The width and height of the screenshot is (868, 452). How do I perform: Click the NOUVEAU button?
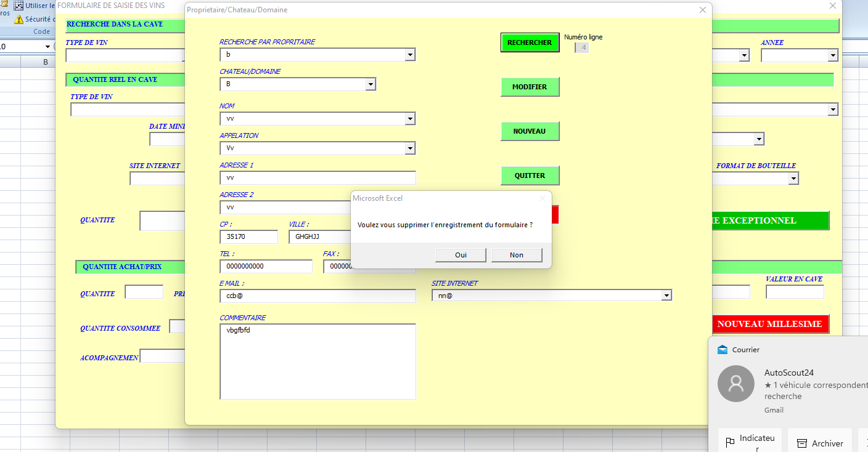[x=530, y=131]
